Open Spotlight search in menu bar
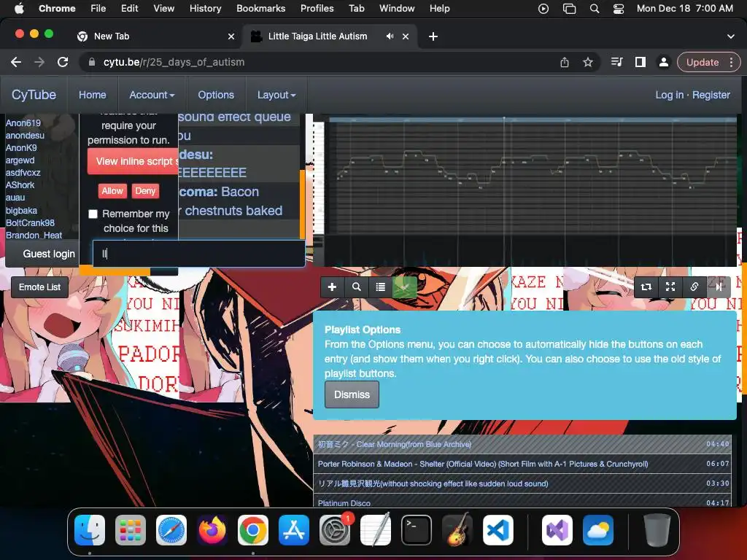This screenshot has width=747, height=560. pyautogui.click(x=594, y=9)
